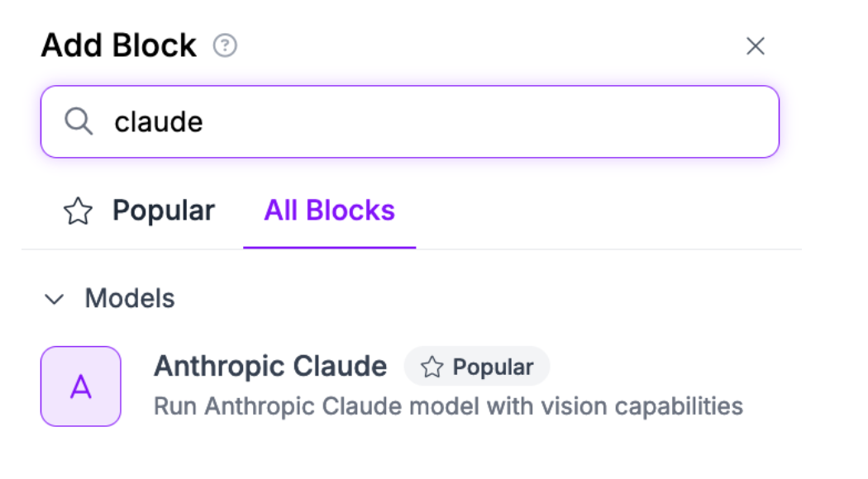
Task: Click the purple underline beneath All Blocks
Action: [x=329, y=247]
